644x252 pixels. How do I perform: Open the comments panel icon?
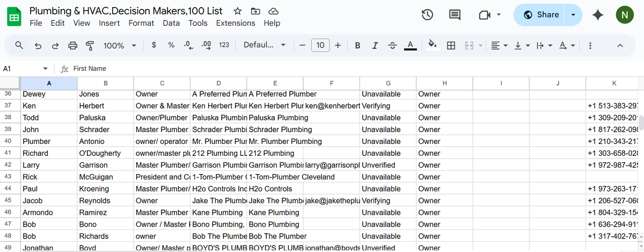pos(455,15)
